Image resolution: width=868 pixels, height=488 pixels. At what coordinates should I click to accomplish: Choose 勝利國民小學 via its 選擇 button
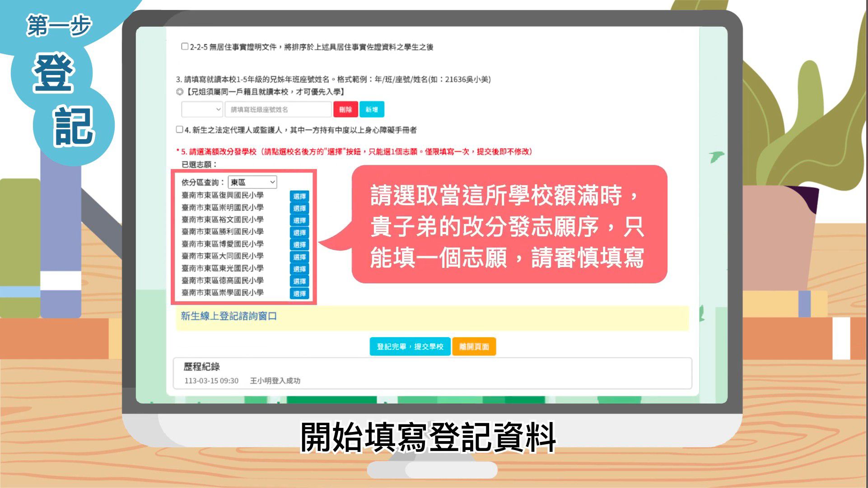299,233
